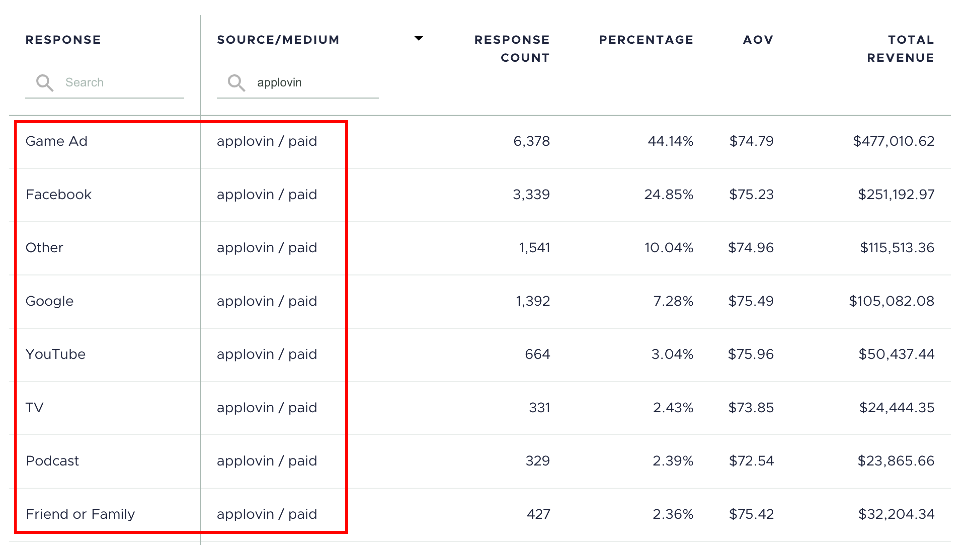Viewport: 966px width, 560px height.
Task: Click the AOV column header
Action: pos(757,39)
